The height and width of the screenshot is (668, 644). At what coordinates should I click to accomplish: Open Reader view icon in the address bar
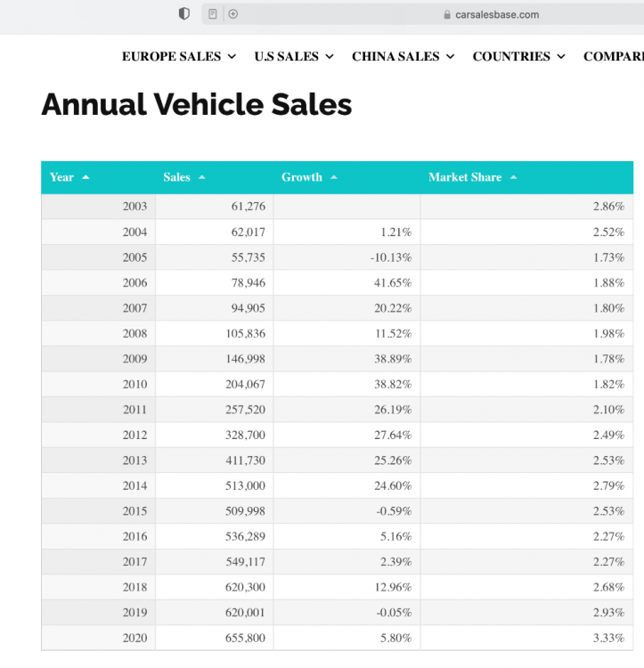coord(213,14)
